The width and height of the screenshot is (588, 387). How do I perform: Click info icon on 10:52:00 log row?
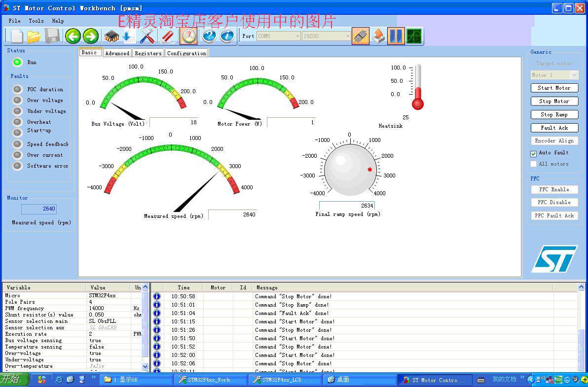[x=157, y=355]
